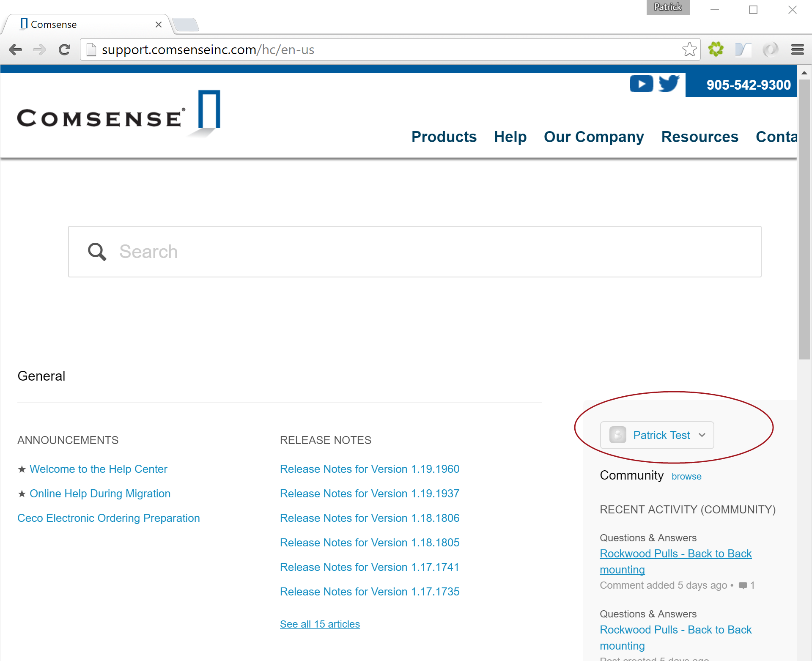Viewport: 812px width, 661px height.
Task: Click the page icon in address bar
Action: [91, 50]
